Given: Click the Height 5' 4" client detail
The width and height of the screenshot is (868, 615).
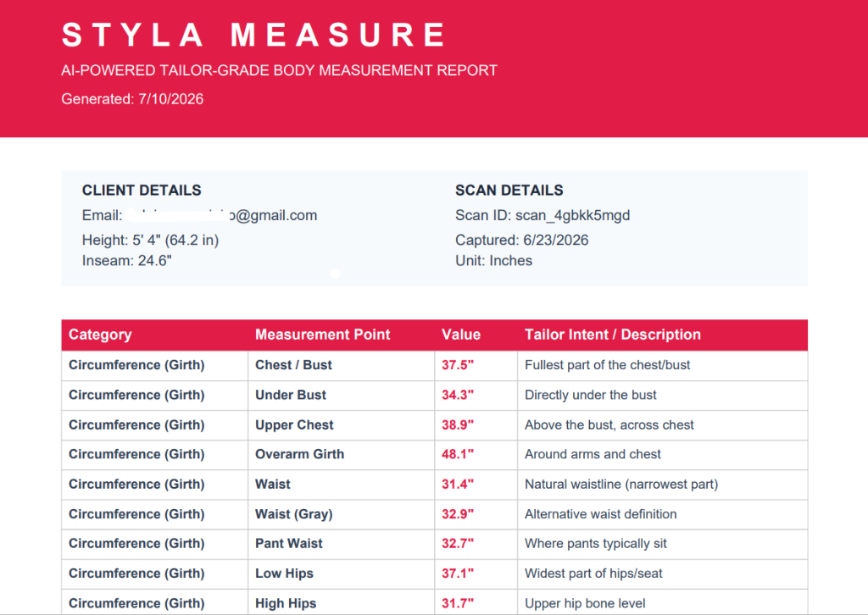Looking at the screenshot, I should pos(151,240).
